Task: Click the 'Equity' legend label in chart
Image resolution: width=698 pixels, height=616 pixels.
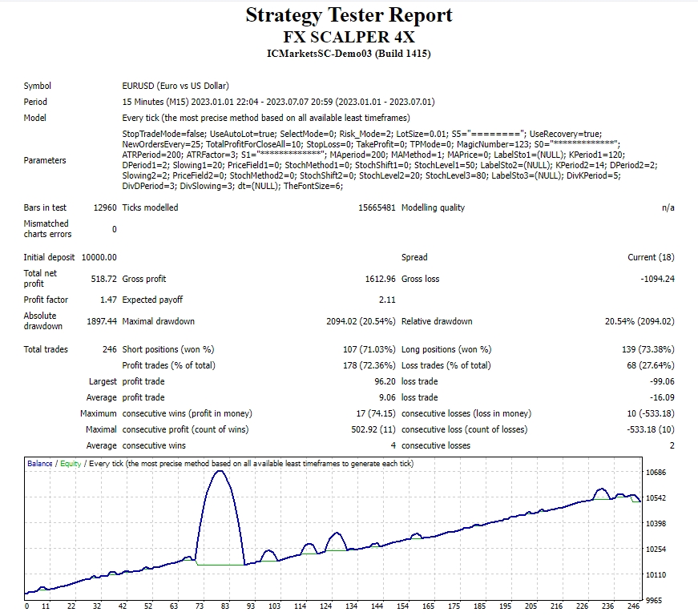Action: click(x=71, y=463)
